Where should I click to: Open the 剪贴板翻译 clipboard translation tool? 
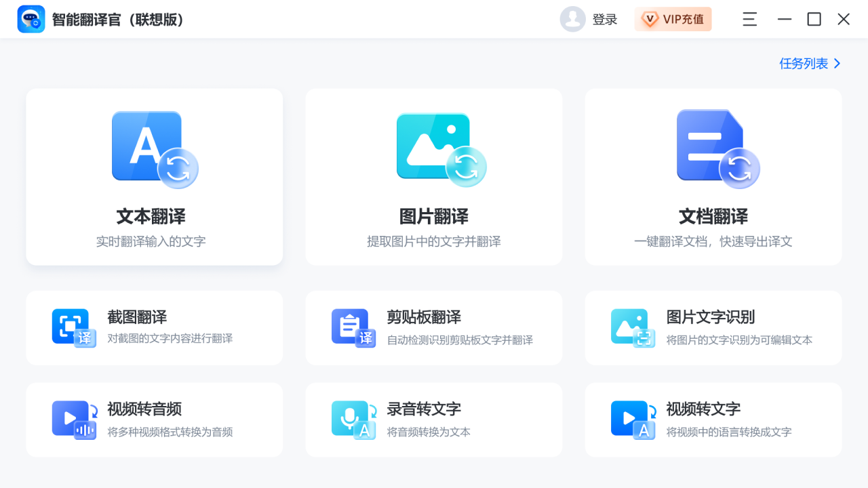tap(433, 328)
